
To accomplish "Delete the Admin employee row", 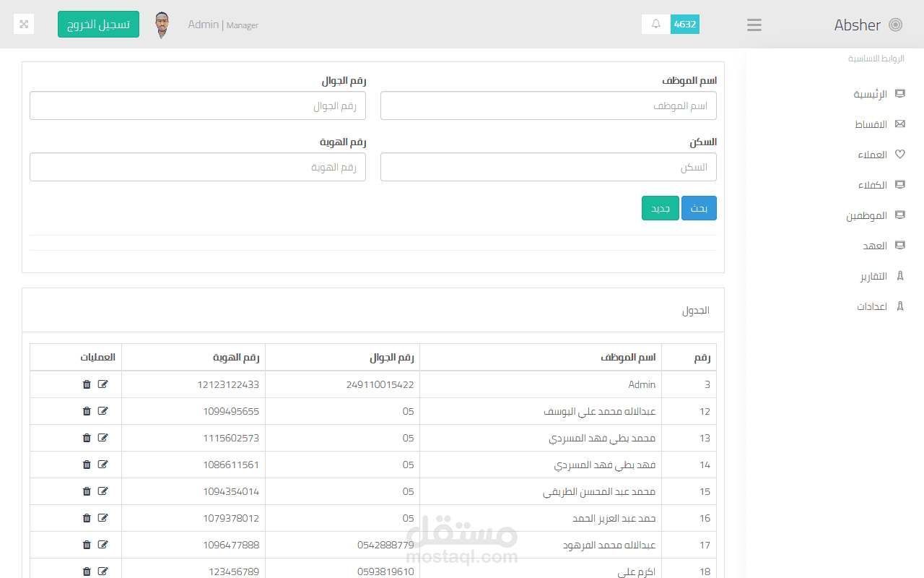I will coord(87,384).
